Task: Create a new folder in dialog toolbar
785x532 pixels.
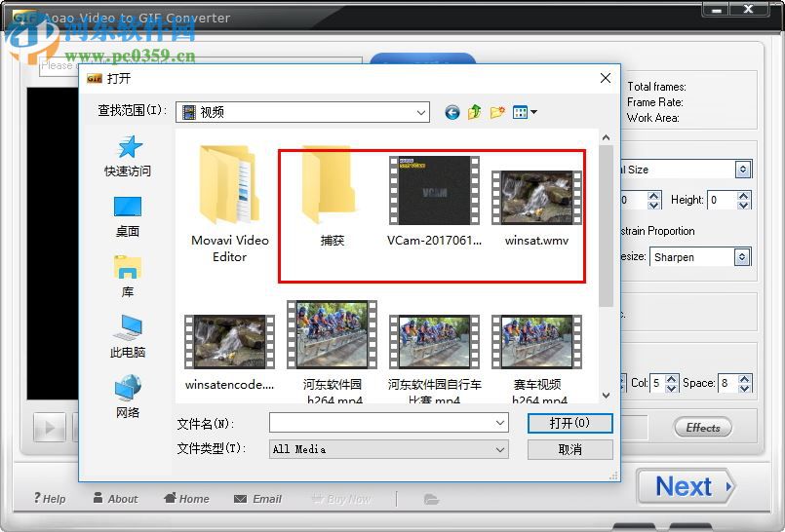Action: pos(497,112)
